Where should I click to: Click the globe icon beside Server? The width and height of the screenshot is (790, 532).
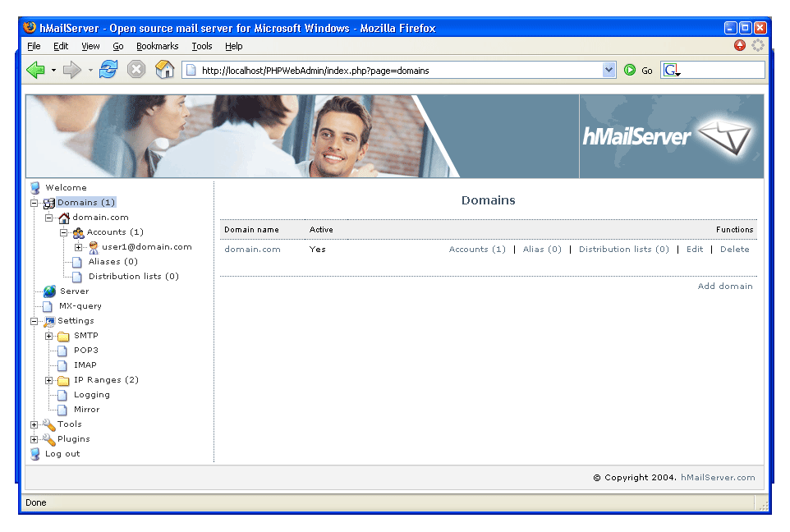pos(49,291)
